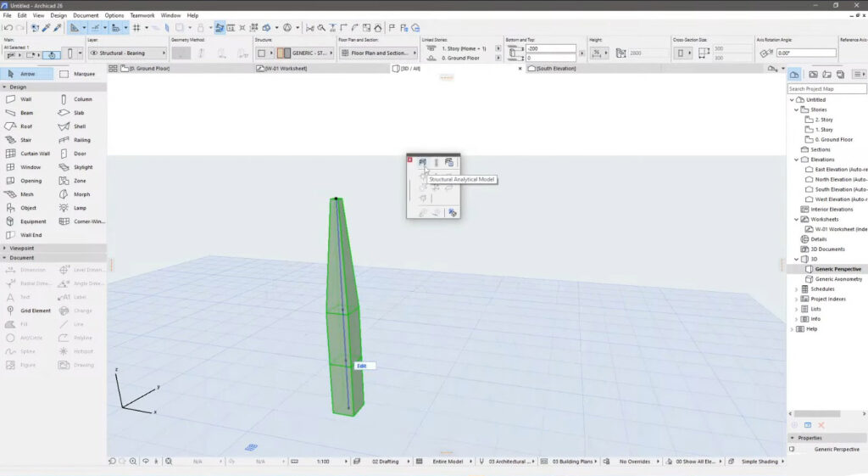Select the Grid Element tool
The image size is (868, 476).
pyautogui.click(x=28, y=311)
